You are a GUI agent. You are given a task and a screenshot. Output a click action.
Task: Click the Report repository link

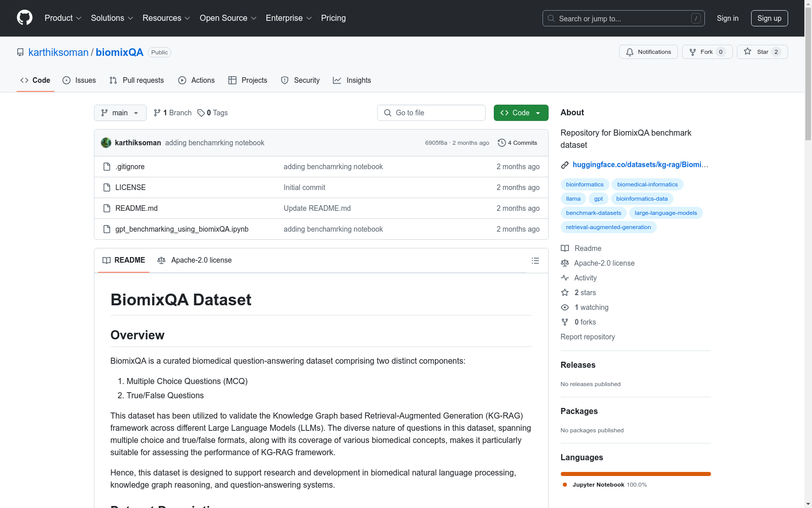(588, 337)
